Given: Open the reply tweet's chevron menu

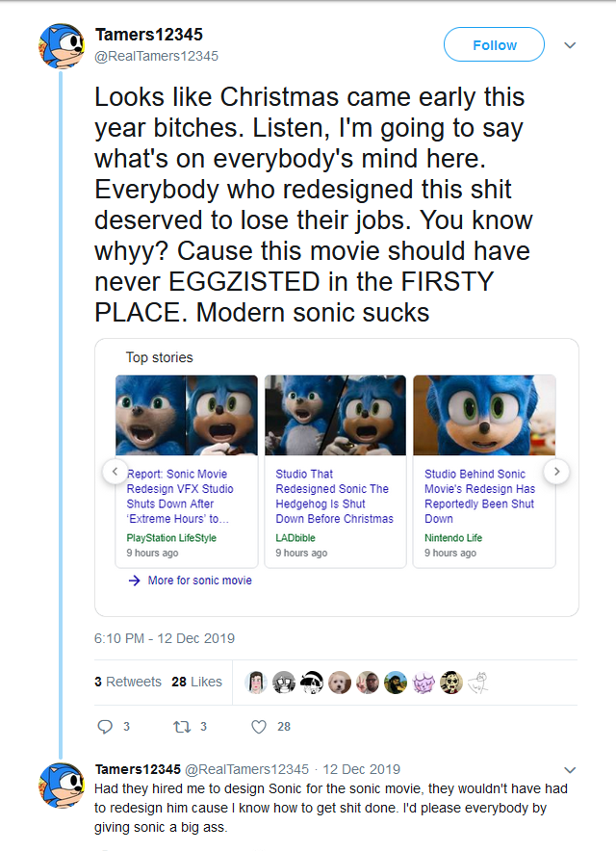Looking at the screenshot, I should click(569, 770).
